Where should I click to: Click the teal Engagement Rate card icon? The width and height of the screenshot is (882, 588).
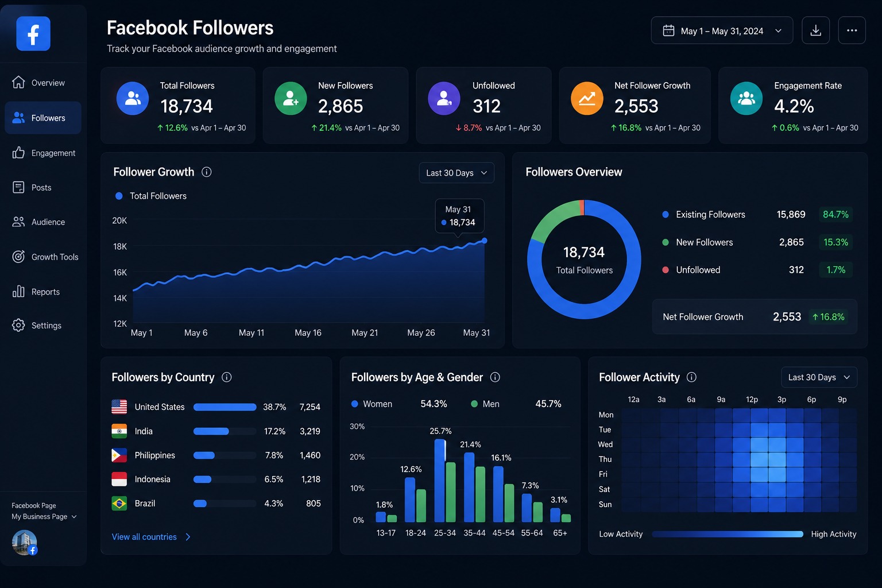[x=746, y=98]
